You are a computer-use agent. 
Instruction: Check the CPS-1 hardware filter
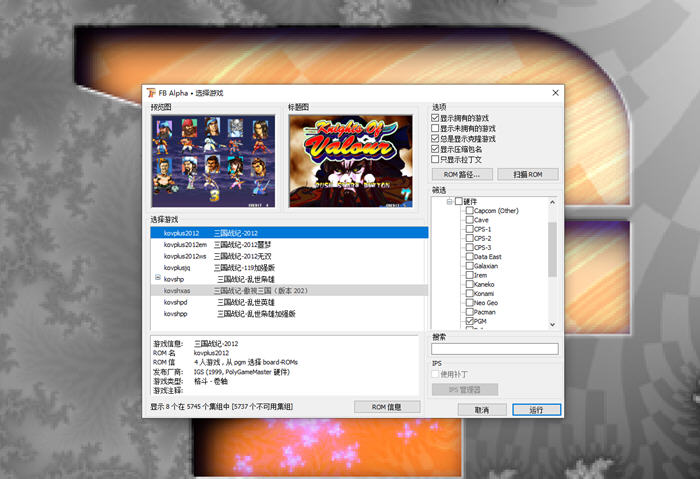pos(469,229)
